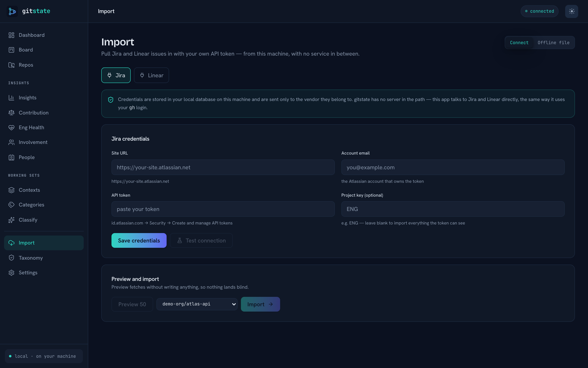Image resolution: width=588 pixels, height=368 pixels.
Task: Select Import cloud icon in sidebar
Action: tap(11, 243)
